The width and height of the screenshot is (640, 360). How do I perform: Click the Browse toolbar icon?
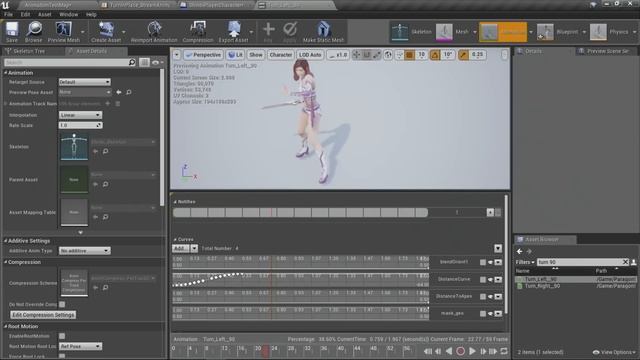(x=34, y=32)
